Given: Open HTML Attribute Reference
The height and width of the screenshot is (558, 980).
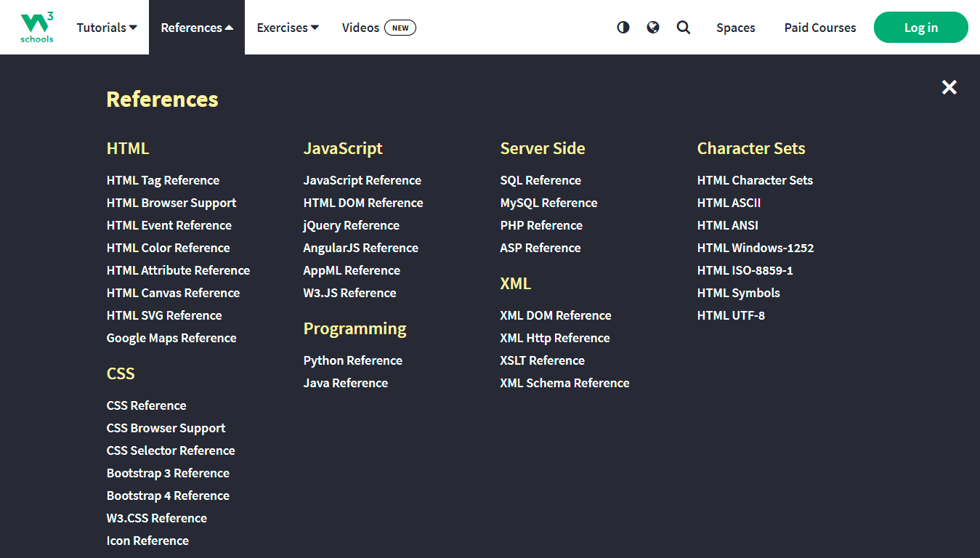Looking at the screenshot, I should click(178, 270).
